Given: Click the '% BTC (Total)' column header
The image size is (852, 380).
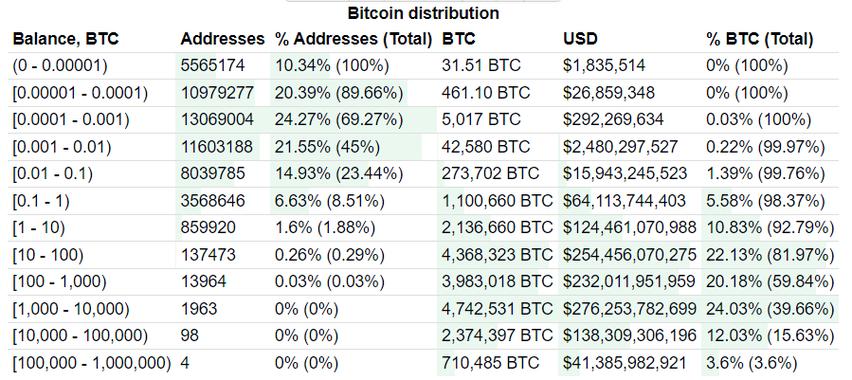Looking at the screenshot, I should [760, 39].
